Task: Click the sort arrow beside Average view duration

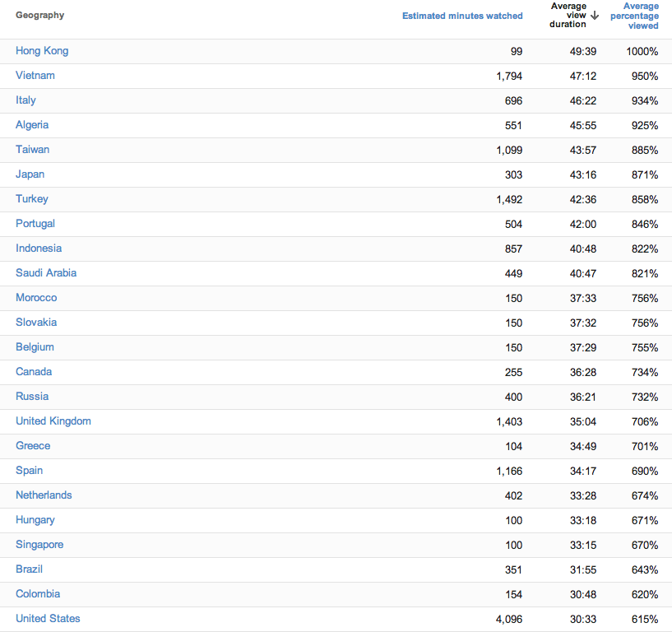Action: (595, 16)
